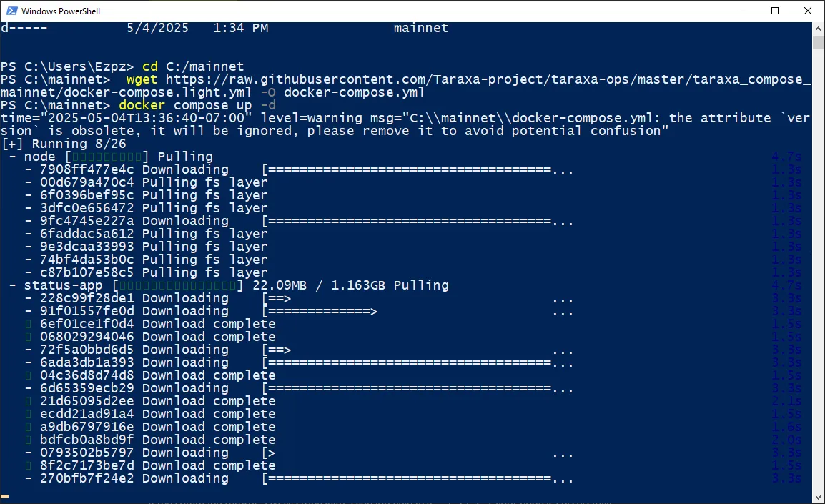Click the 'cd C:/mainnet' command text
The image size is (825, 504).
193,66
